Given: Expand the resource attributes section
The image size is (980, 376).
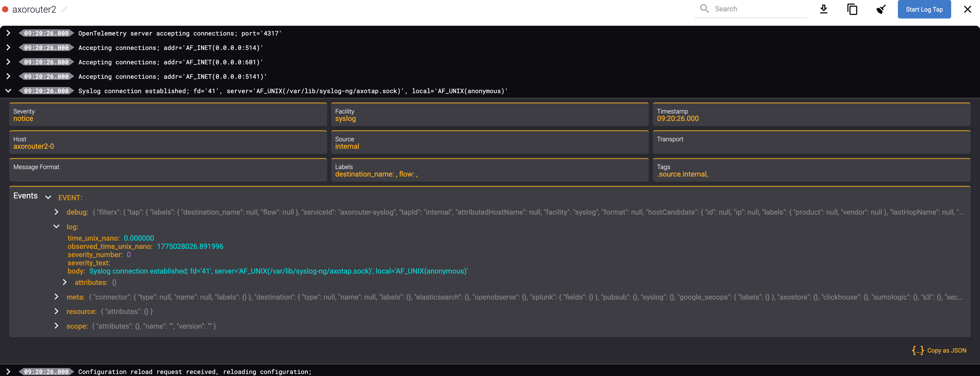Looking at the screenshot, I should (x=57, y=311).
